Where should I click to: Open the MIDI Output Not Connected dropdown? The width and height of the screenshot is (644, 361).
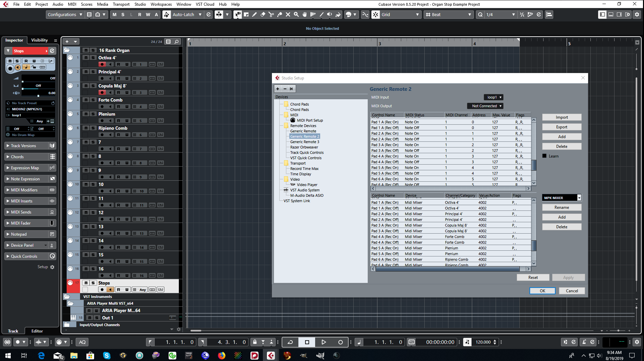(x=486, y=106)
